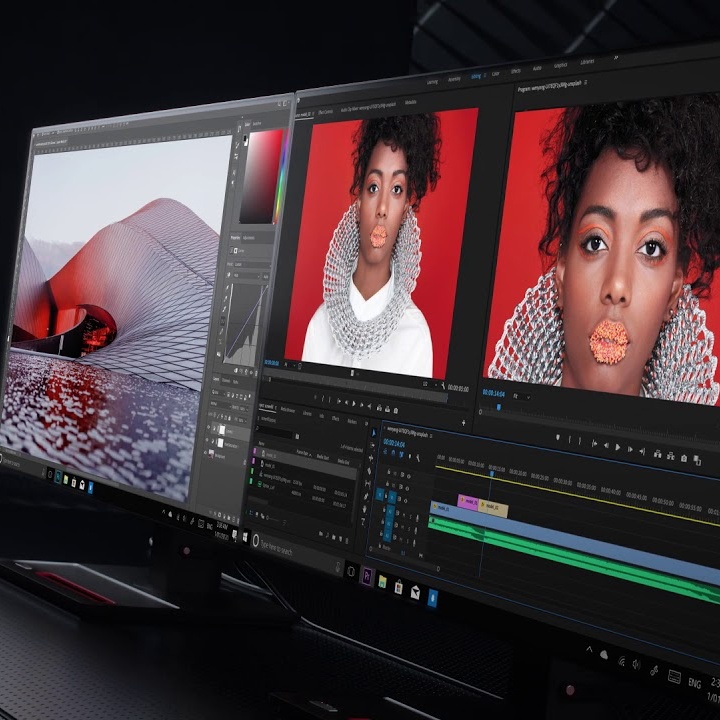Switch to the Hand tool in Premiere
The height and width of the screenshot is (720, 720).
click(x=365, y=509)
